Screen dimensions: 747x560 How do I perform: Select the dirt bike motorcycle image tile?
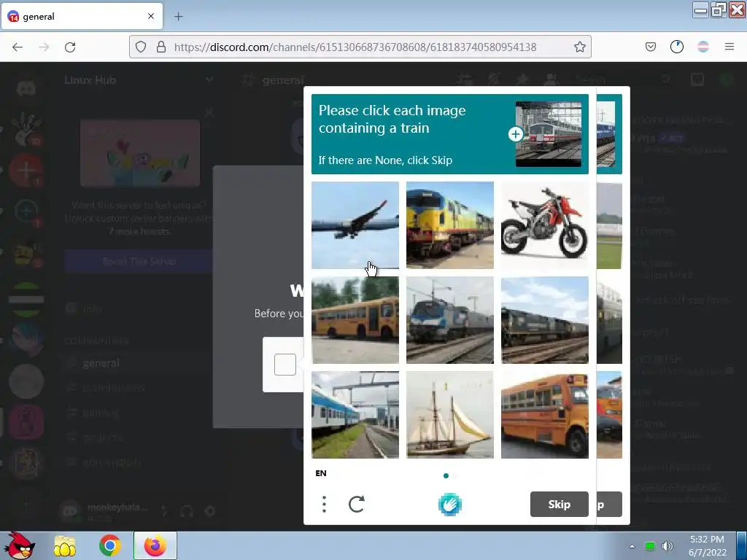click(544, 225)
